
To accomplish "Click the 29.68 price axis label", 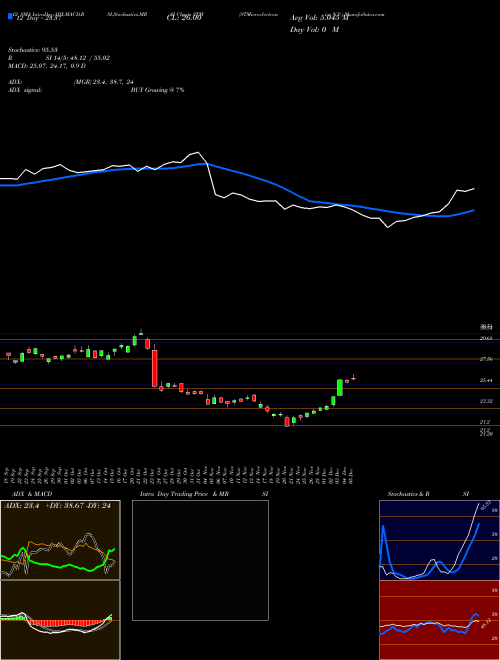I will point(486,338).
